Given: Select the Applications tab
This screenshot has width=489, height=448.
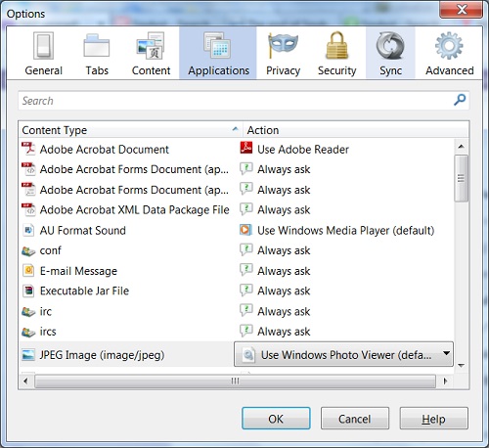Looking at the screenshot, I should 218,54.
